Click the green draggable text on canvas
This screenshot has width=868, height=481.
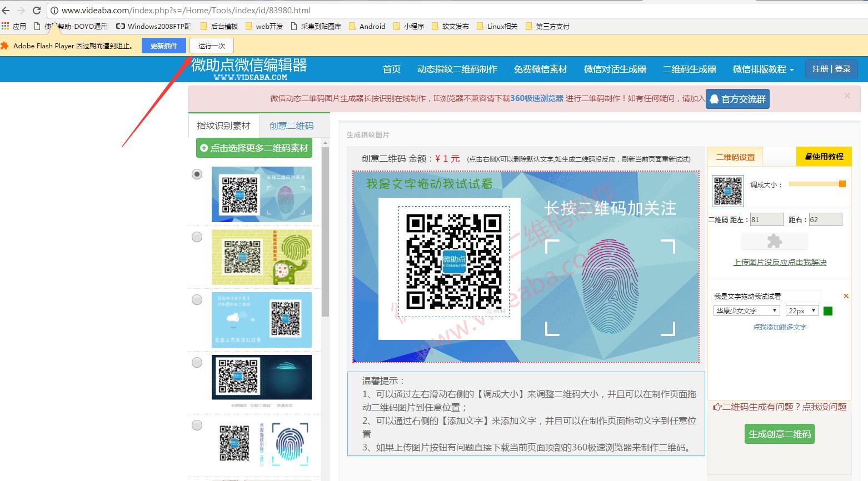pyautogui.click(x=429, y=184)
